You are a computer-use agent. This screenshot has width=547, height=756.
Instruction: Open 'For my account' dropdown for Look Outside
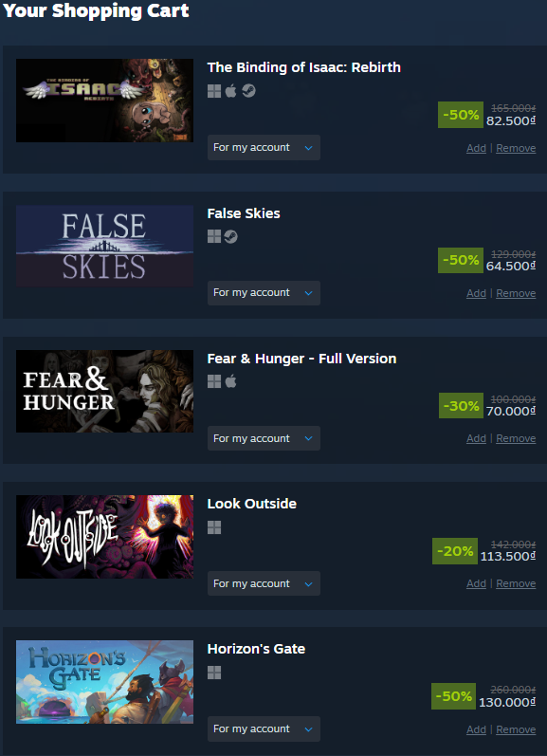coord(264,583)
